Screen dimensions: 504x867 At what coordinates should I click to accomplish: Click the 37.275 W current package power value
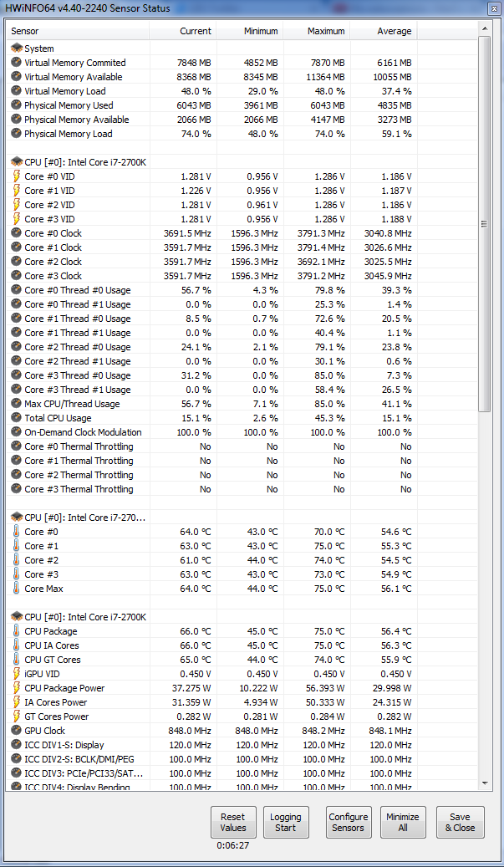click(191, 688)
